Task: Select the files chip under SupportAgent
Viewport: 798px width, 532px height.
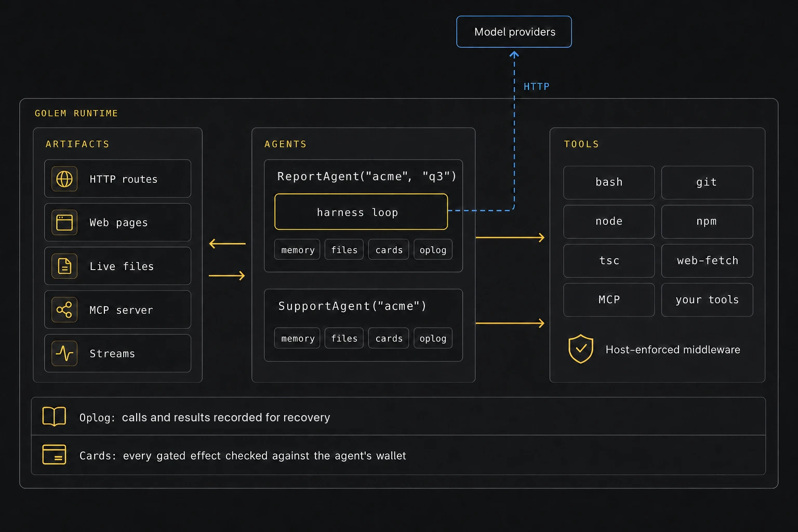Action: 344,338
